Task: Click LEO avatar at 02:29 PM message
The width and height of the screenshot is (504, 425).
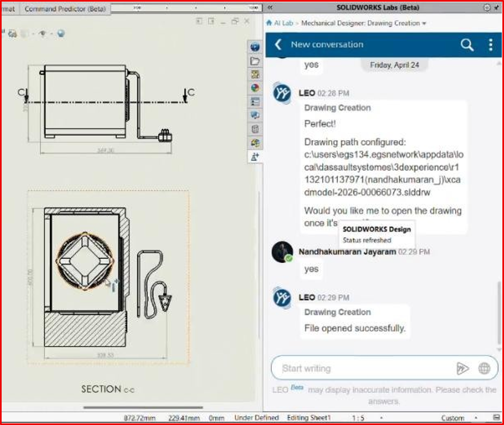Action: point(282,297)
